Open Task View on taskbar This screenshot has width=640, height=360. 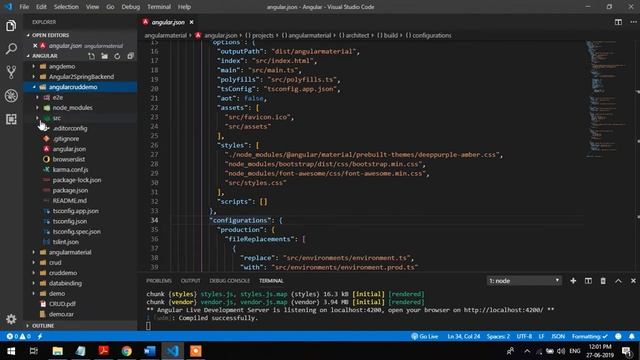34,351
